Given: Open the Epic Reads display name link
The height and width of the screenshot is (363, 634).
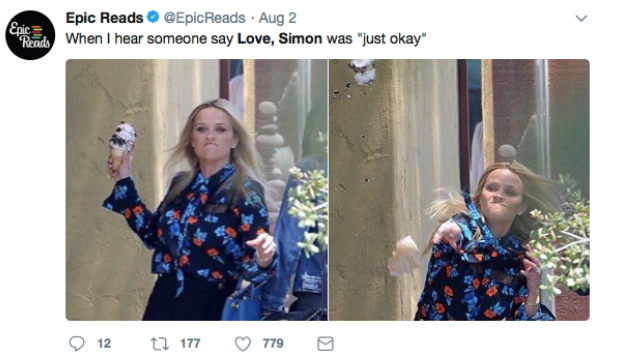Looking at the screenshot, I should pos(104,18).
